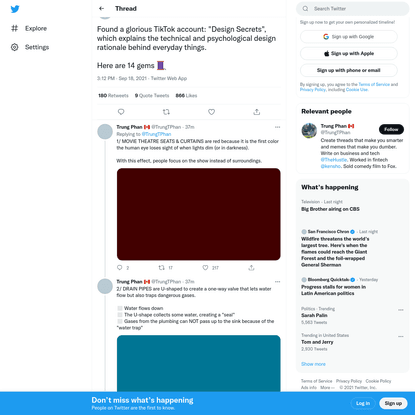Click the Twitter bird logo
This screenshot has height=415, width=415.
[x=15, y=9]
